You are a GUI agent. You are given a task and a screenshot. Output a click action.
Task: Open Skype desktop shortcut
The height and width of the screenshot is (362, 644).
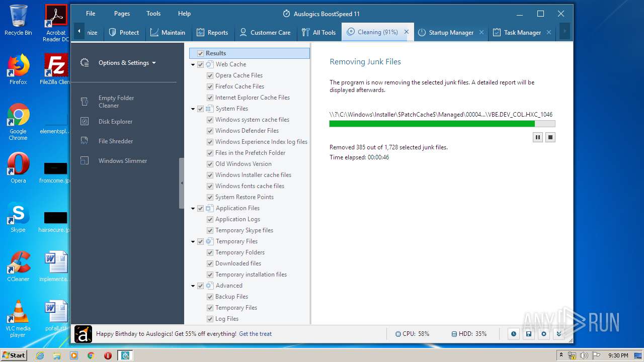click(x=18, y=218)
